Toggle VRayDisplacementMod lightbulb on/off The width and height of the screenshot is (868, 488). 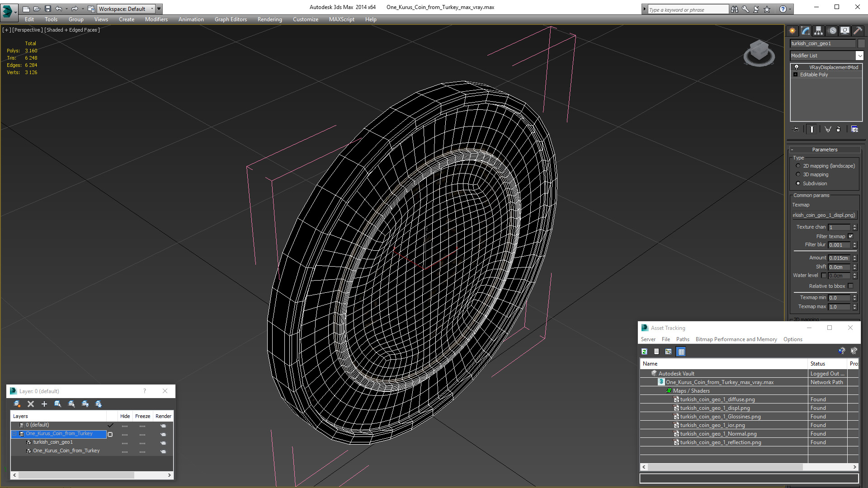[797, 67]
